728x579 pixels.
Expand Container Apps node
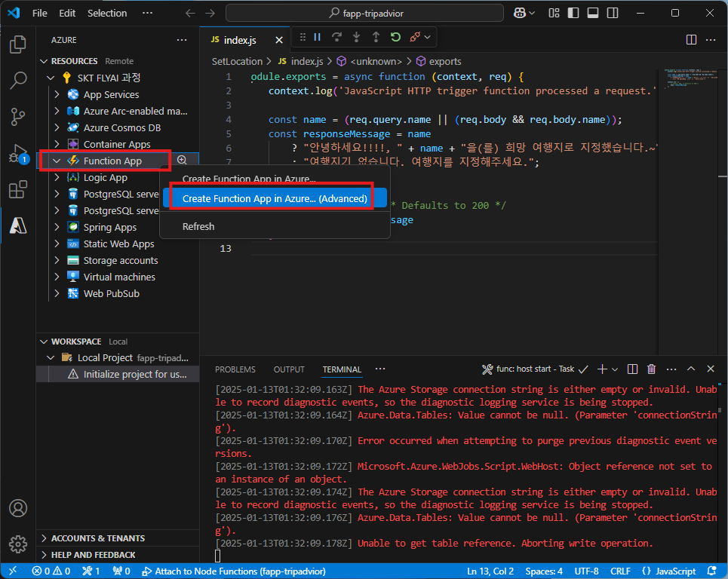(57, 144)
